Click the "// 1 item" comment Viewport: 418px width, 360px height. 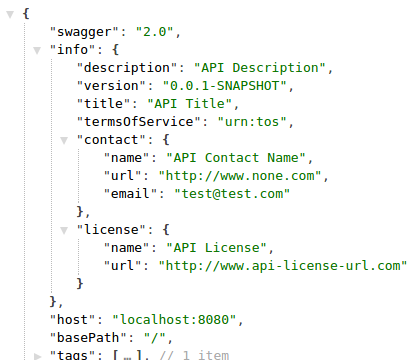tap(194, 355)
